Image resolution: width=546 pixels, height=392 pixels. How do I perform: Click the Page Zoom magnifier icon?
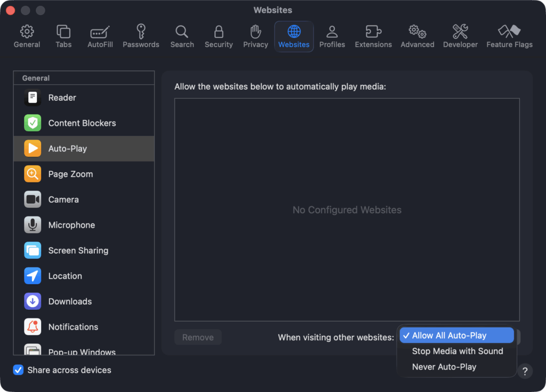pyautogui.click(x=33, y=174)
